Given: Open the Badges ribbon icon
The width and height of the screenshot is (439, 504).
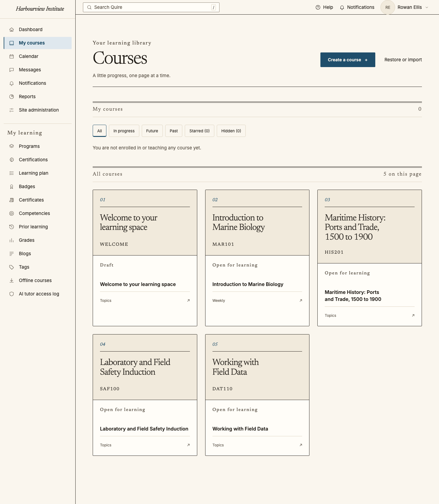Looking at the screenshot, I should 12,187.
